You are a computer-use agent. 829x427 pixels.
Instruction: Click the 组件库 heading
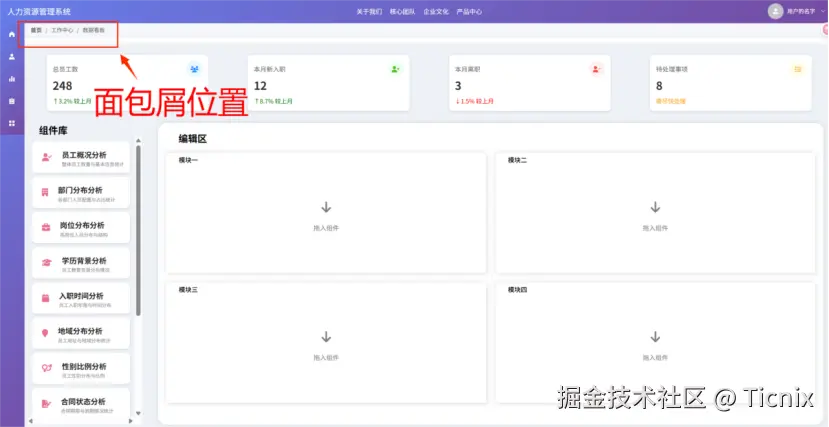[x=53, y=131]
